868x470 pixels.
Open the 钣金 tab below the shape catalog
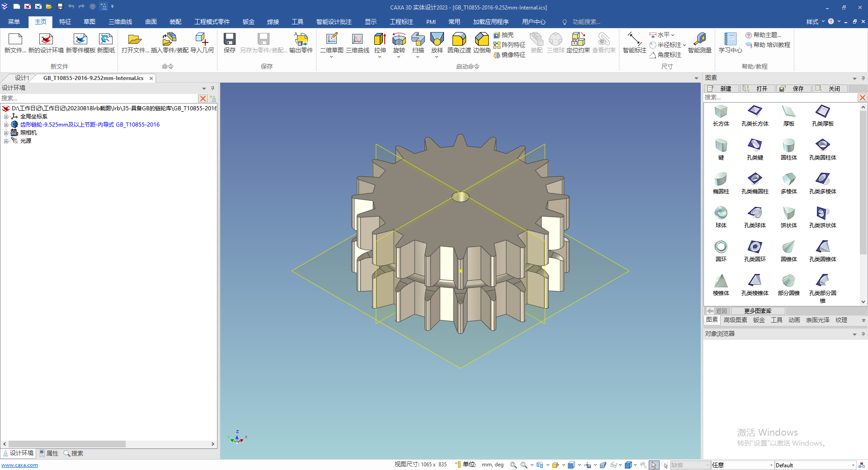[x=759, y=320]
